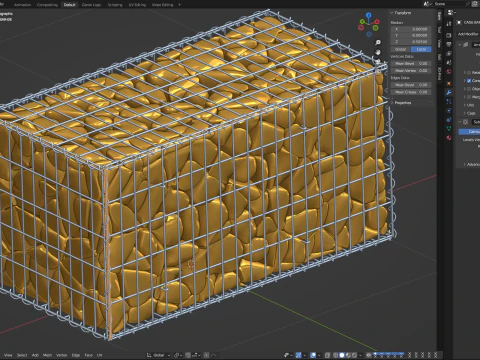
Task: Open the Item sidebar tab
Action: point(440,15)
